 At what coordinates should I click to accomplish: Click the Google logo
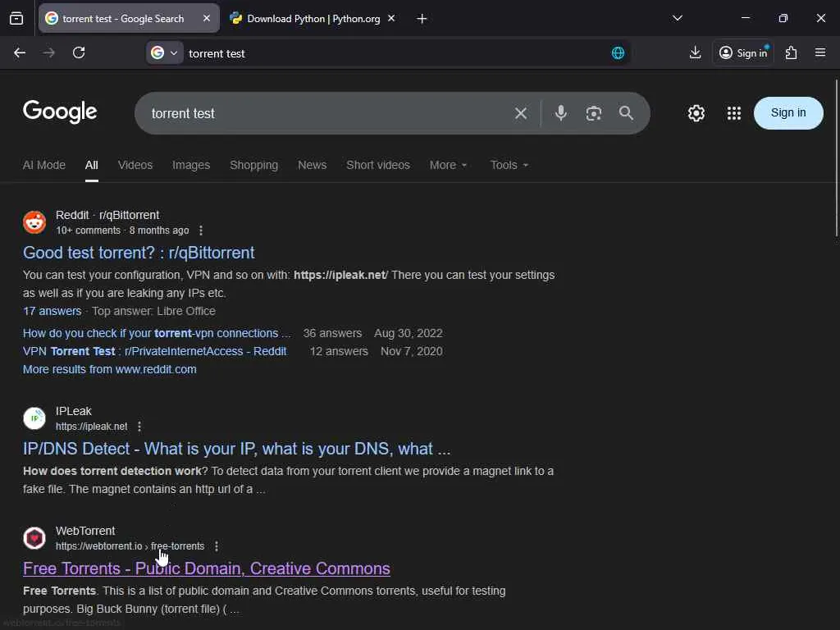pos(60,112)
